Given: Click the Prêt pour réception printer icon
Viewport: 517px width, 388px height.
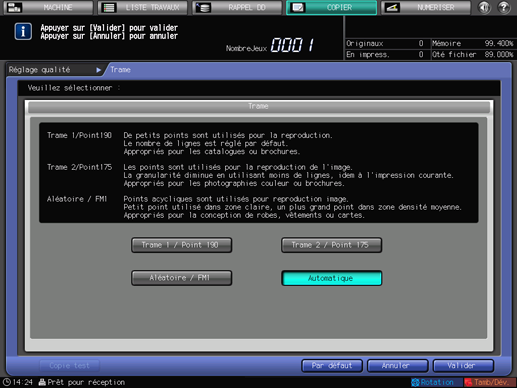Looking at the screenshot, I should click(42, 382).
